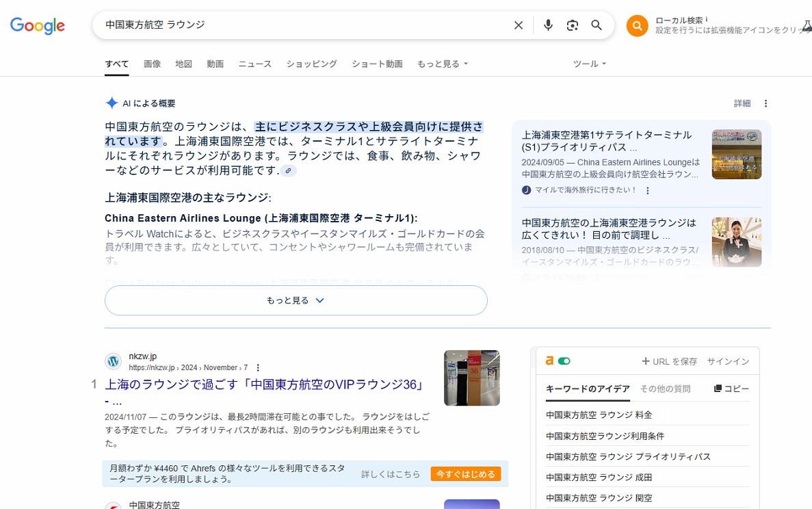Select the すべて tab

pos(116,64)
